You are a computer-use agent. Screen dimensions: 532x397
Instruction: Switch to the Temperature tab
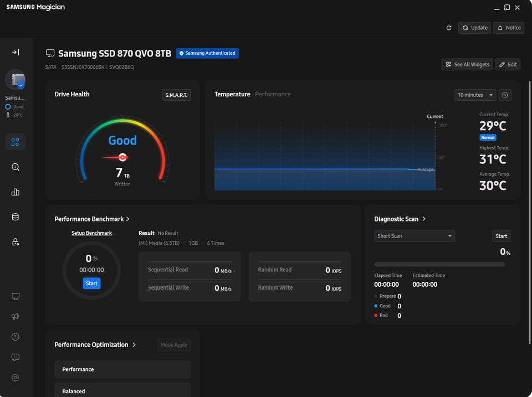232,94
